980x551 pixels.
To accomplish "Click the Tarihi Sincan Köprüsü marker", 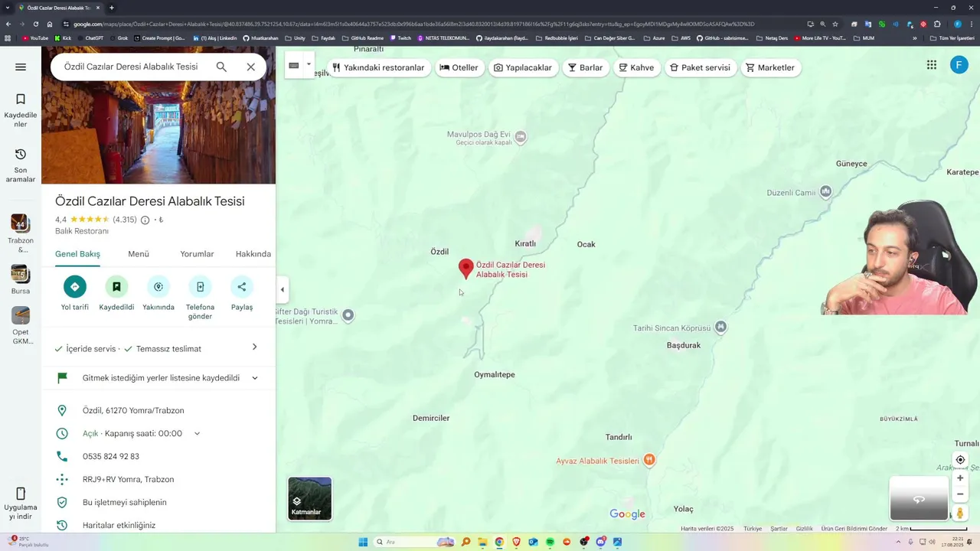I will coord(720,328).
